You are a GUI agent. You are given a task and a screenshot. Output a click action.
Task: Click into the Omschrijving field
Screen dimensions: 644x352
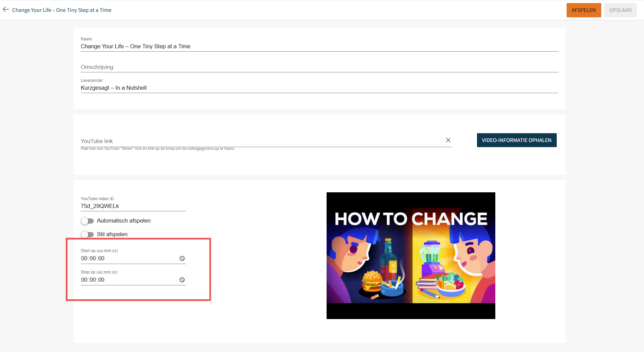(x=319, y=67)
